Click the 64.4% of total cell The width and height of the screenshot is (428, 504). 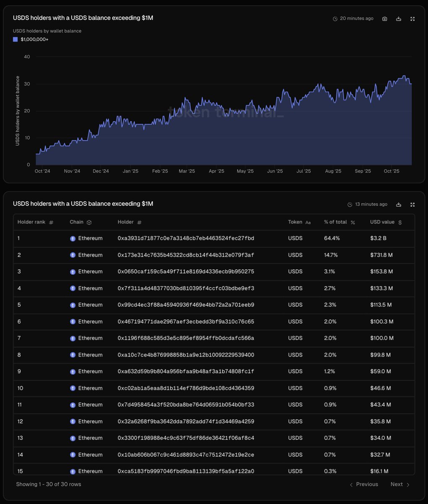pyautogui.click(x=332, y=238)
